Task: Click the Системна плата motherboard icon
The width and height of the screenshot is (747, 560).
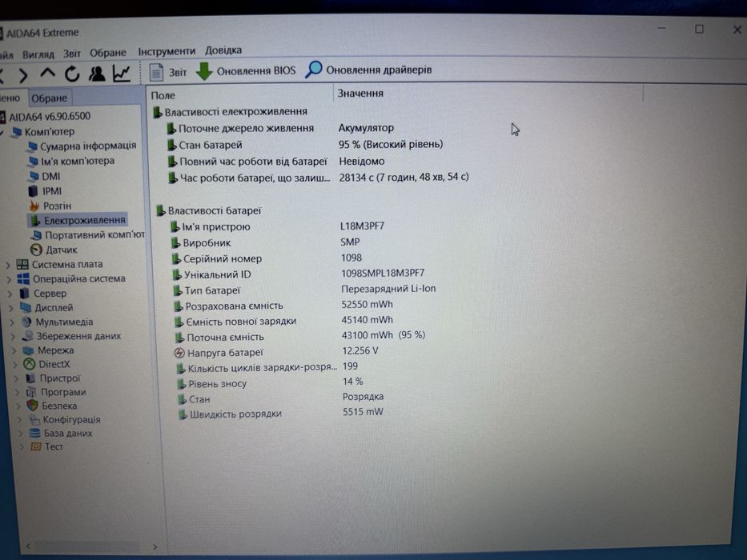Action: [22, 264]
